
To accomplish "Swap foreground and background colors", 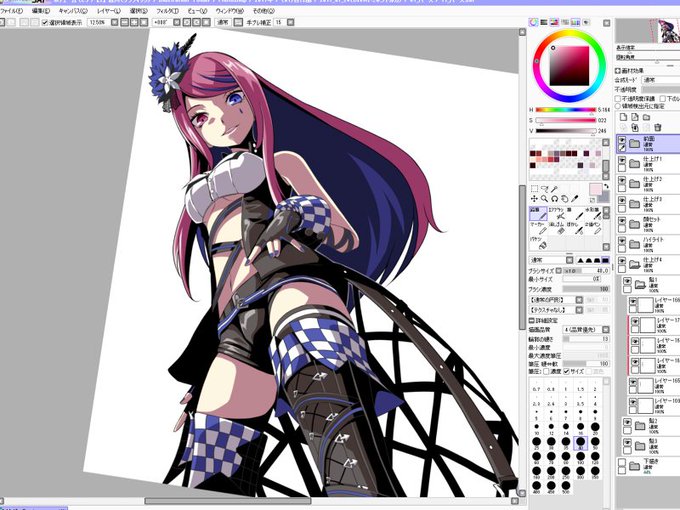I will (x=606, y=186).
